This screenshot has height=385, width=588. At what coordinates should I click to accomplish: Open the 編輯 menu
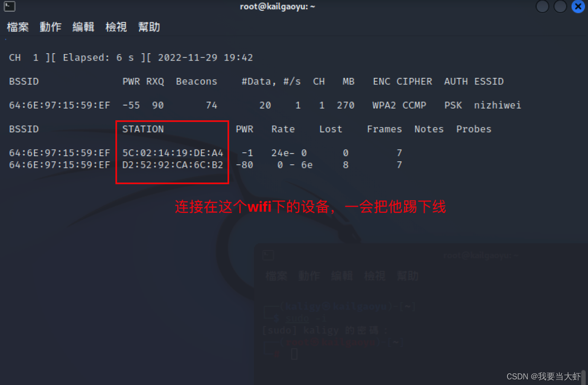(x=83, y=27)
